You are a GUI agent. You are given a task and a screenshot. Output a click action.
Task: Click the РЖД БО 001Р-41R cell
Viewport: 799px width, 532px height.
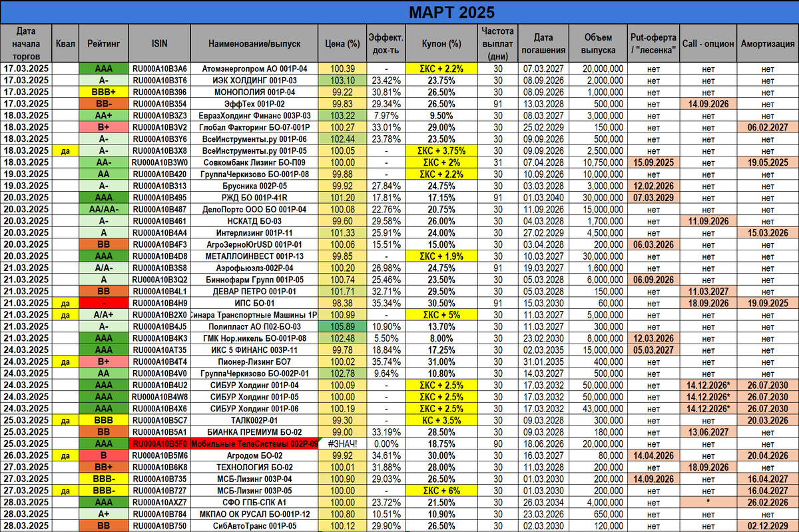254,196
